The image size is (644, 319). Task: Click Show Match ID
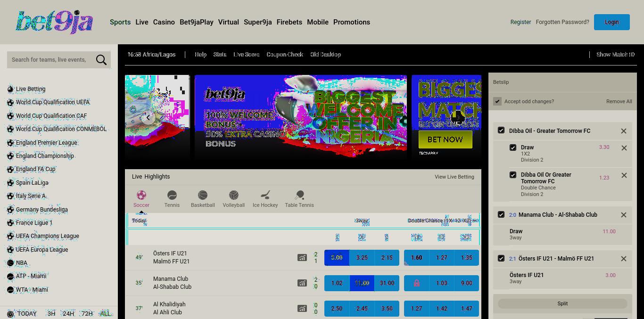coord(615,55)
